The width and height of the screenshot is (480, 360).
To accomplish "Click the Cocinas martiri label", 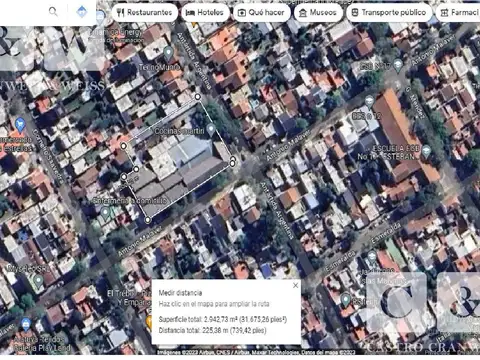I will pos(179,131).
